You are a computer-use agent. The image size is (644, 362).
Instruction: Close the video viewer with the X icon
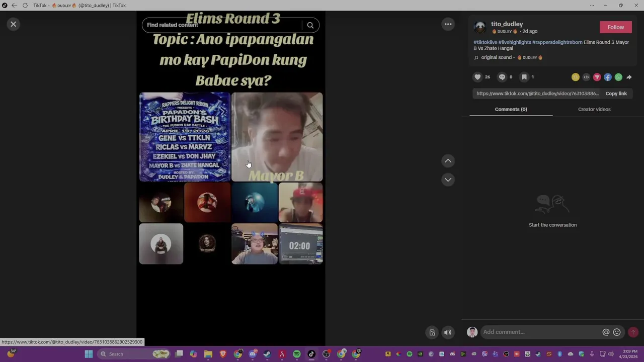tap(14, 24)
